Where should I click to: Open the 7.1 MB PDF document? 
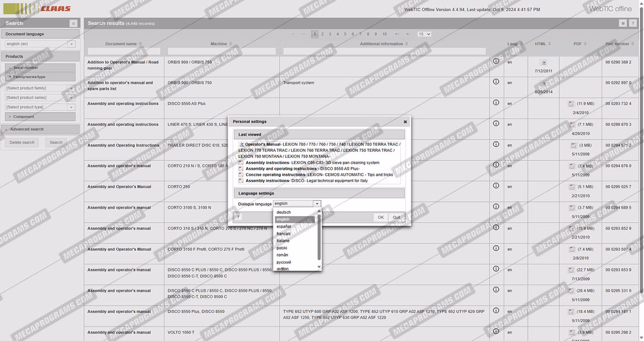[572, 125]
